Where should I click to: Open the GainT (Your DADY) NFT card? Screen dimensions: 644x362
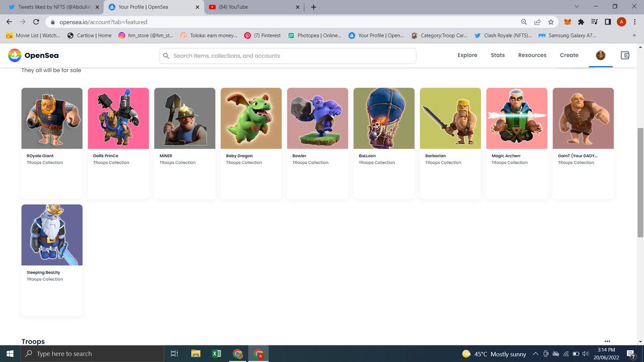583,144
